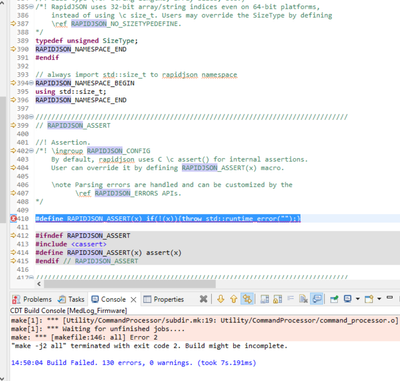Toggle Show Console on output change
Viewport: 400px width, 381px height.
click(317, 299)
